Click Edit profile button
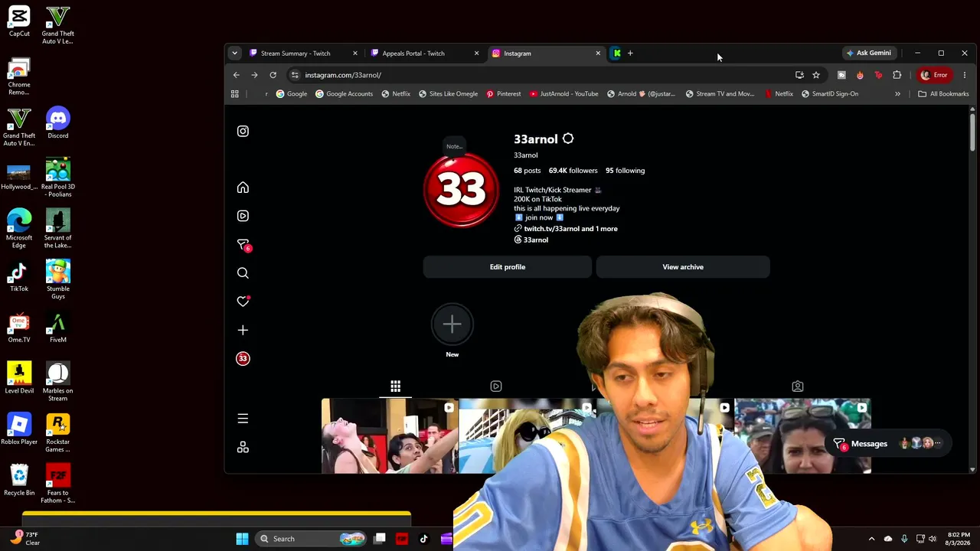The width and height of the screenshot is (980, 551). tap(508, 267)
